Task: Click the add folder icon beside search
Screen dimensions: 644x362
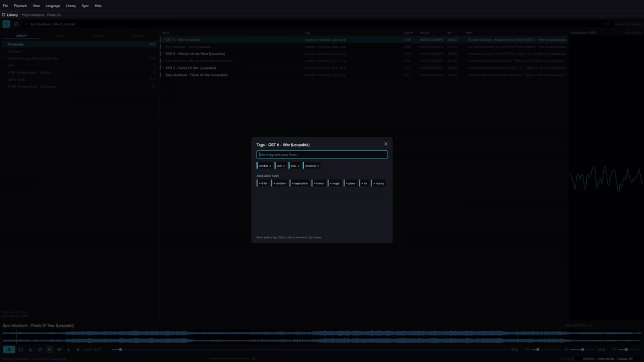Action: (6, 24)
